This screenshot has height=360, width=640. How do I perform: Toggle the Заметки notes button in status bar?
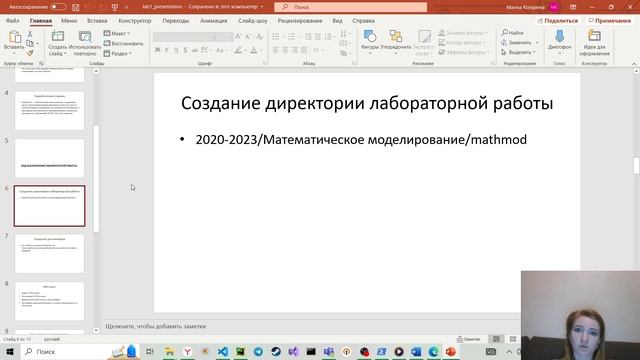469,339
